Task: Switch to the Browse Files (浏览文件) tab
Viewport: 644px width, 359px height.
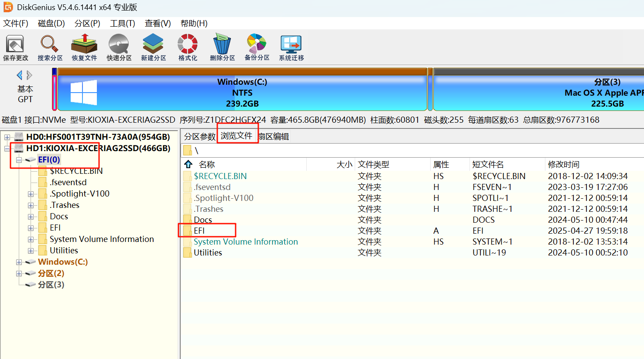Action: 237,136
